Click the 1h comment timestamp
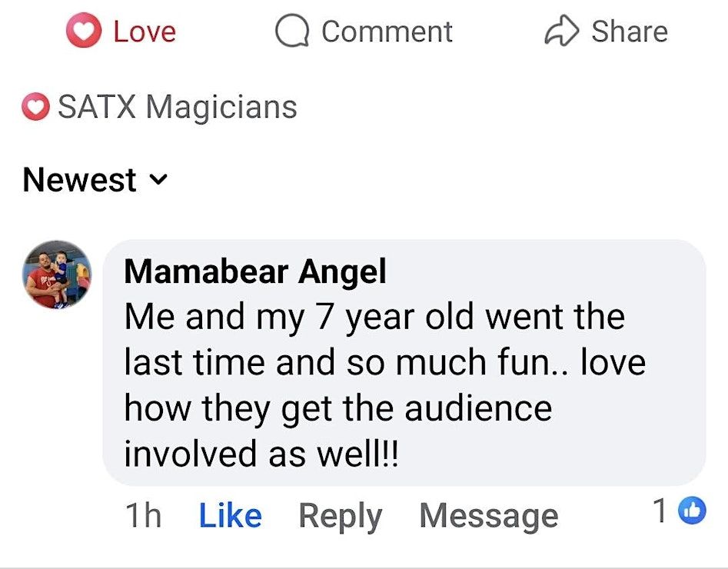 pyautogui.click(x=143, y=515)
